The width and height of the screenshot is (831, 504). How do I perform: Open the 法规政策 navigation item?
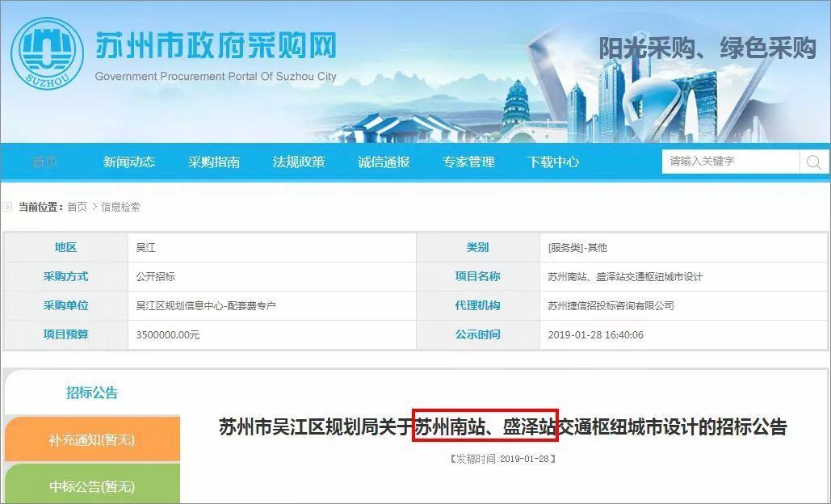point(299,162)
